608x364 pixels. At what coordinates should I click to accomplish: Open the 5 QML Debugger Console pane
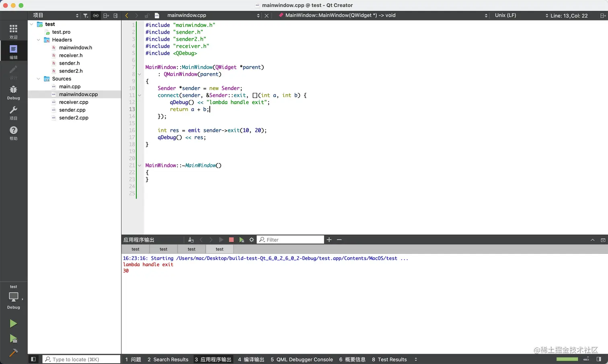(302, 359)
